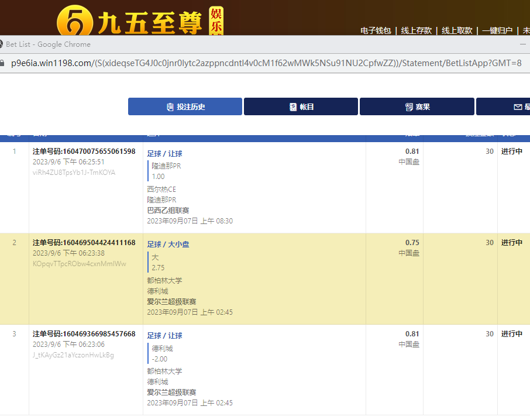The height and width of the screenshot is (420, 530).
Task: Click the envelope icon on the rightmost tab
Action: point(517,107)
